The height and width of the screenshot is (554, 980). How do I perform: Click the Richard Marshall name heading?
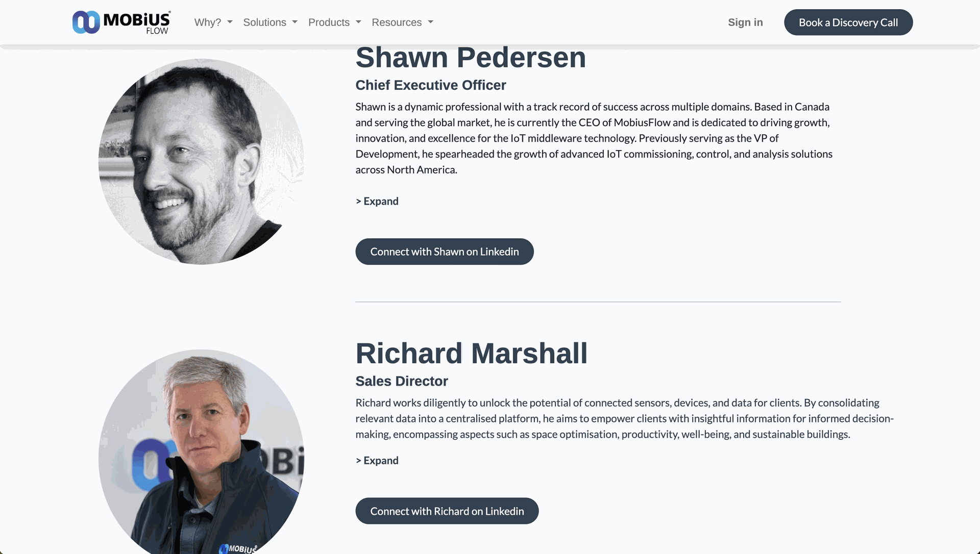pos(472,354)
